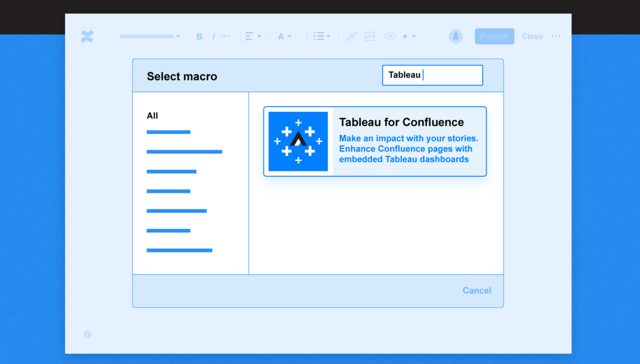Toggle italic text formatting
Viewport: 640px width, 364px height.
point(214,36)
